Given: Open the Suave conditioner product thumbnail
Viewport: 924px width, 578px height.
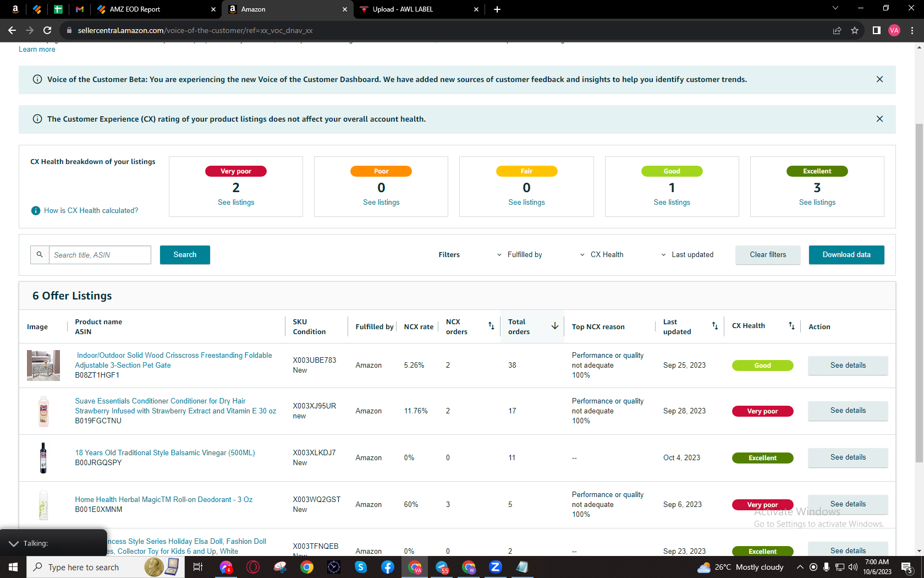Looking at the screenshot, I should 43,411.
